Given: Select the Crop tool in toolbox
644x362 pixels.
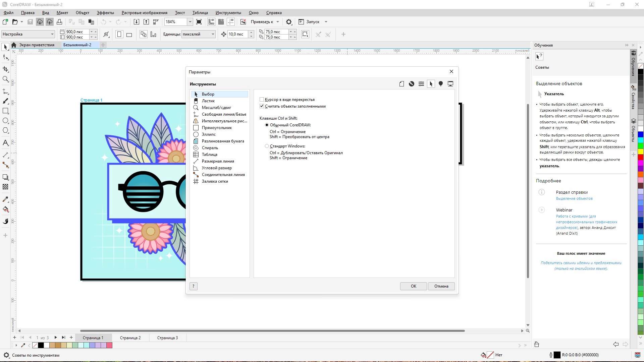Looking at the screenshot, I should (x=5, y=69).
